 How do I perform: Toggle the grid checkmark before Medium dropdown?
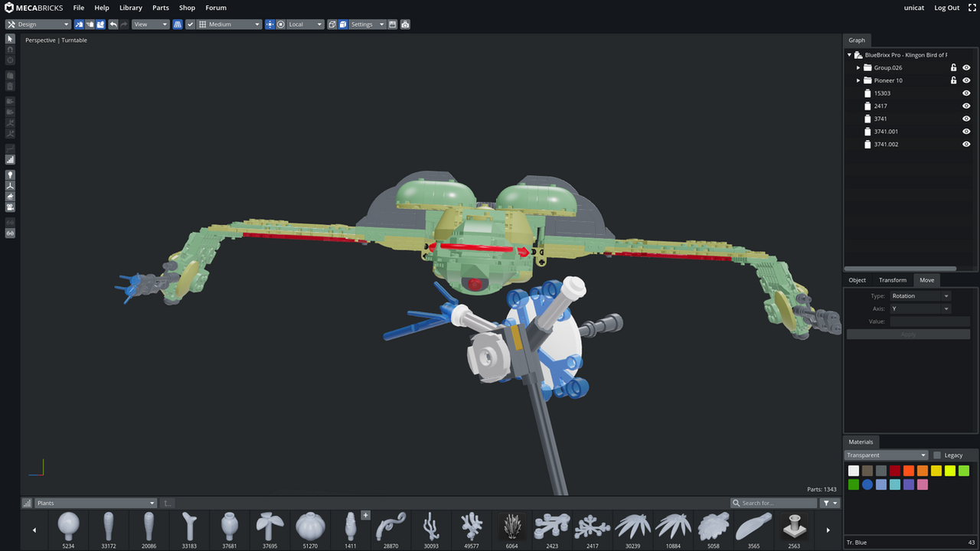(x=191, y=24)
